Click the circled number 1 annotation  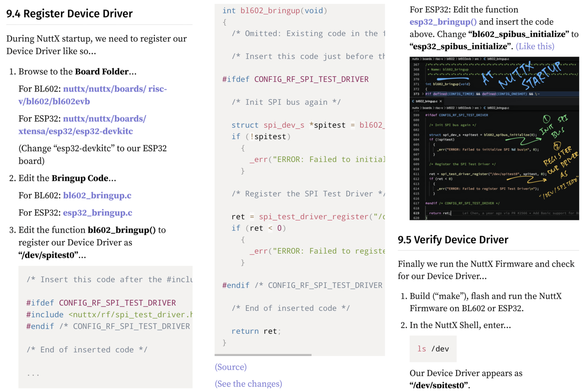546,120
